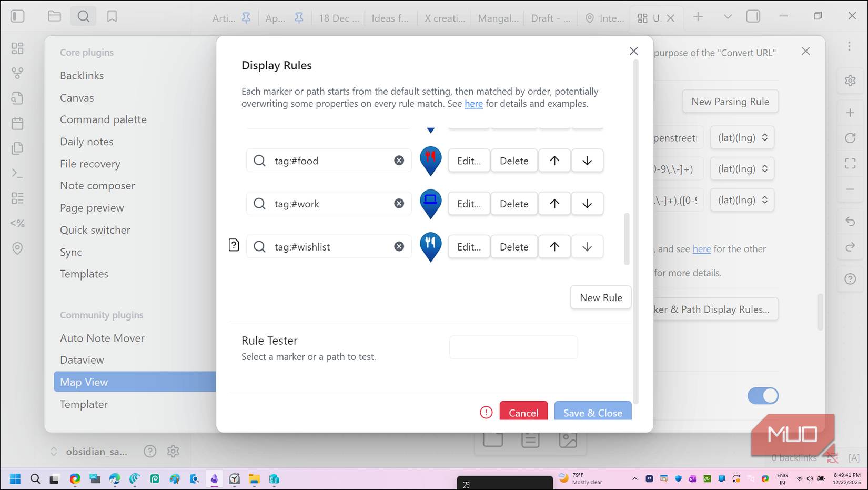Screen dimensions: 868x490
Task: Zoom in with the canvas plus icon
Action: click(x=850, y=113)
